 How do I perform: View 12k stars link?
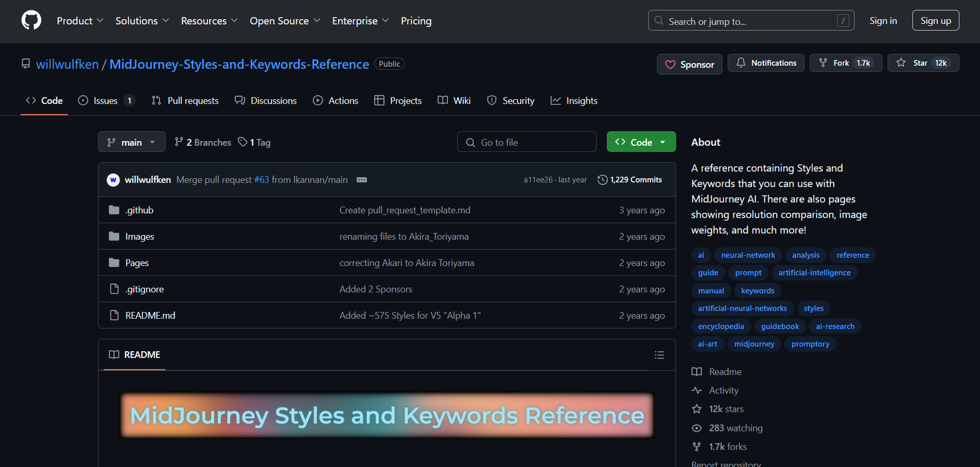click(x=718, y=409)
